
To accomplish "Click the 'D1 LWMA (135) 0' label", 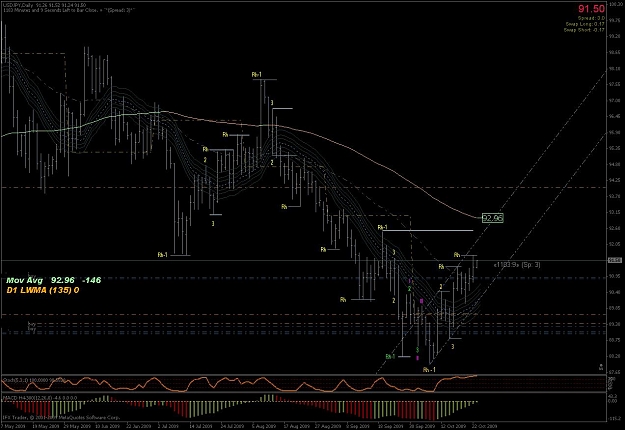I will coord(43,290).
